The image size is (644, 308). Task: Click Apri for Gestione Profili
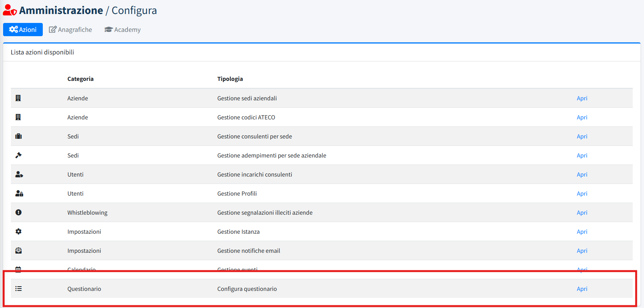tap(582, 194)
